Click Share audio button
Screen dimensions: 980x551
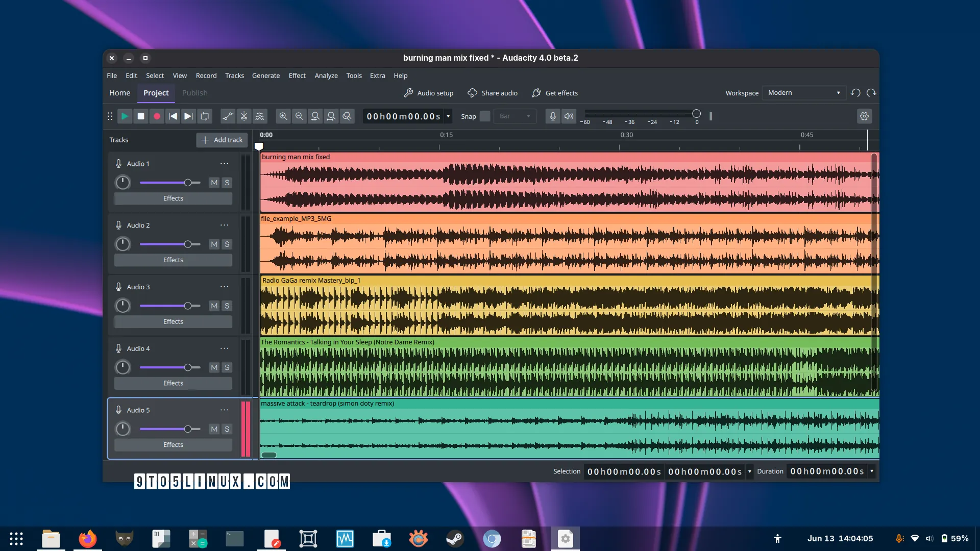493,93
